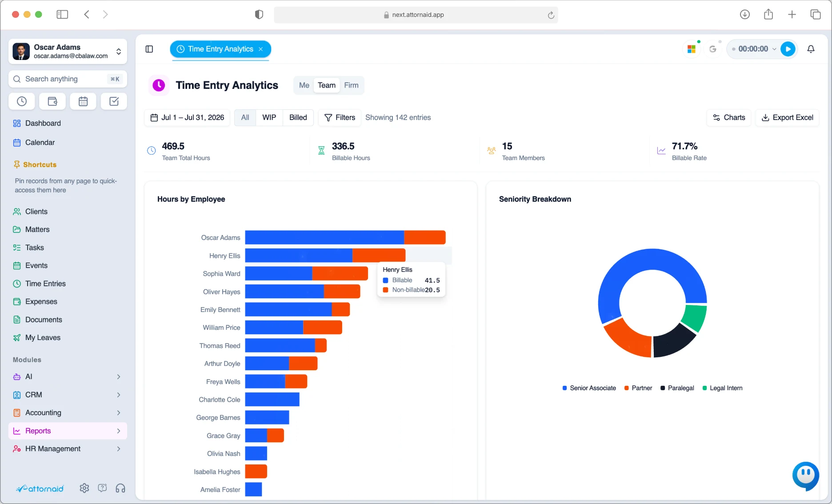This screenshot has width=832, height=504.
Task: Expand the CRM module
Action: coord(68,395)
